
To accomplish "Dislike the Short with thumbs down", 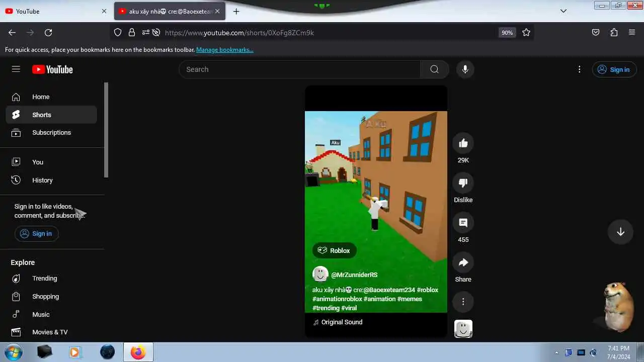I will tap(463, 183).
